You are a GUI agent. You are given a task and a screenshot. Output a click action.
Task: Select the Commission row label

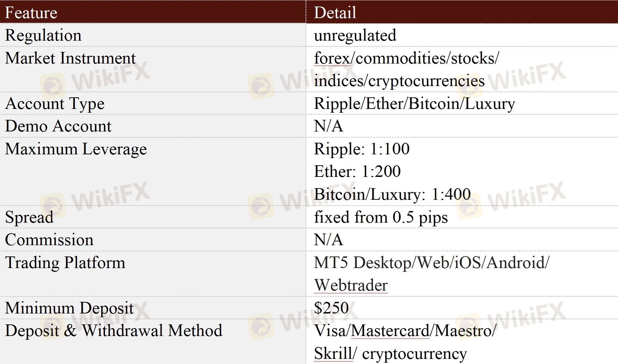click(x=49, y=240)
